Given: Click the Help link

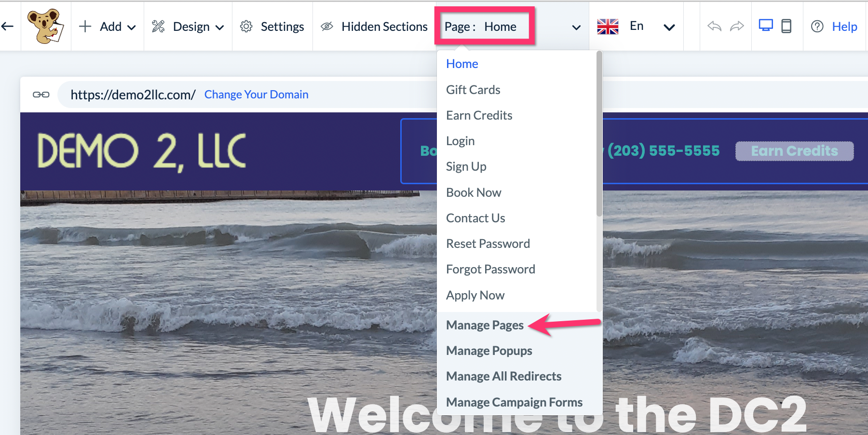Looking at the screenshot, I should tap(844, 27).
